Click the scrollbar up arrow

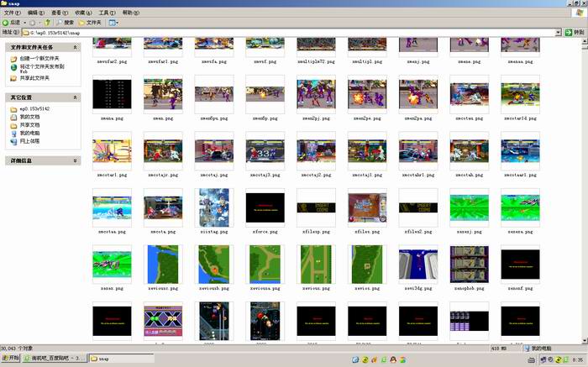coord(585,41)
